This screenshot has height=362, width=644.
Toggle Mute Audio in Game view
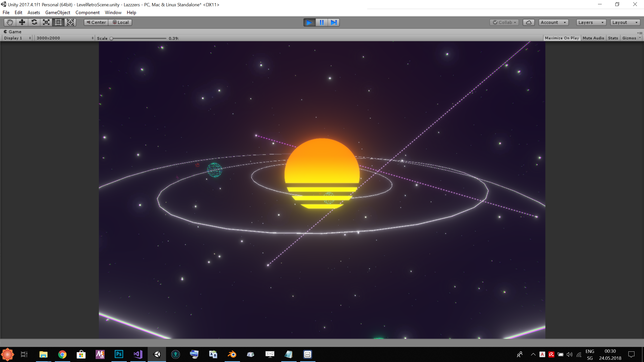593,38
